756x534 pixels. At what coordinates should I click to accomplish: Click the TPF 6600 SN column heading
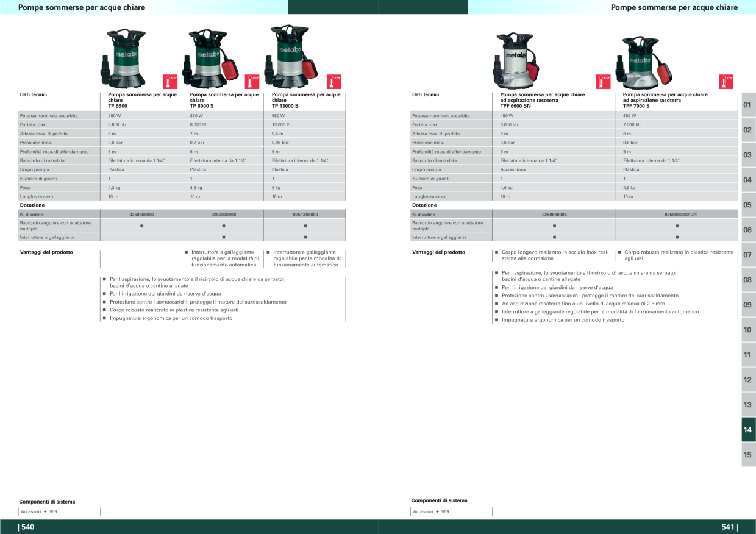(543, 100)
